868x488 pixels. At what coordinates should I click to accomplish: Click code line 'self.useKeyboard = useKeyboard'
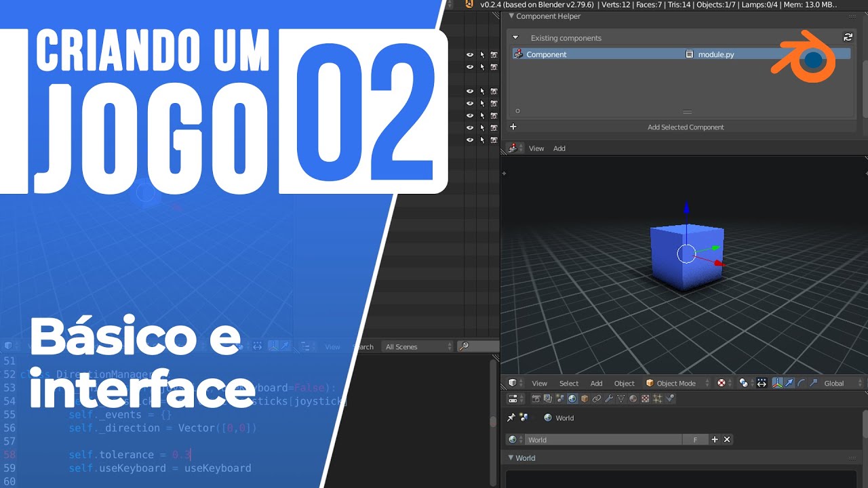click(159, 468)
